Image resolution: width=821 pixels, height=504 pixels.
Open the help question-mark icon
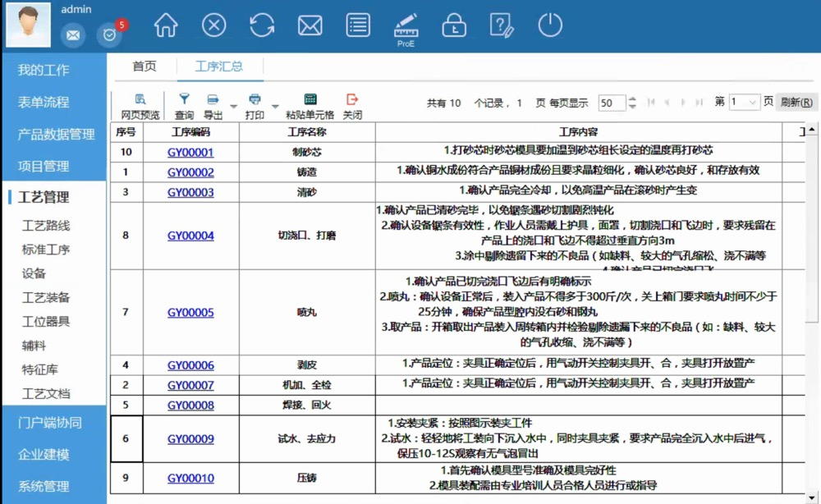502,25
